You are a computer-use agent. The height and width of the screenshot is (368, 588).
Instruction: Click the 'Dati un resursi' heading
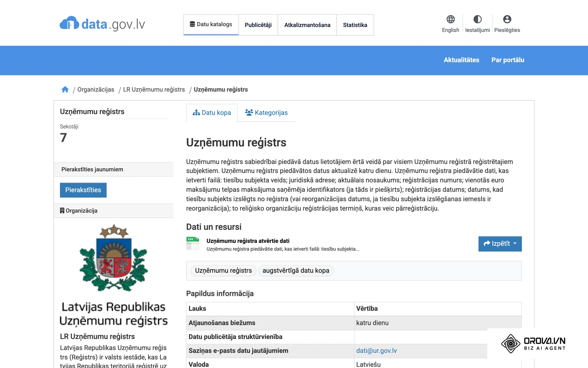[214, 227]
